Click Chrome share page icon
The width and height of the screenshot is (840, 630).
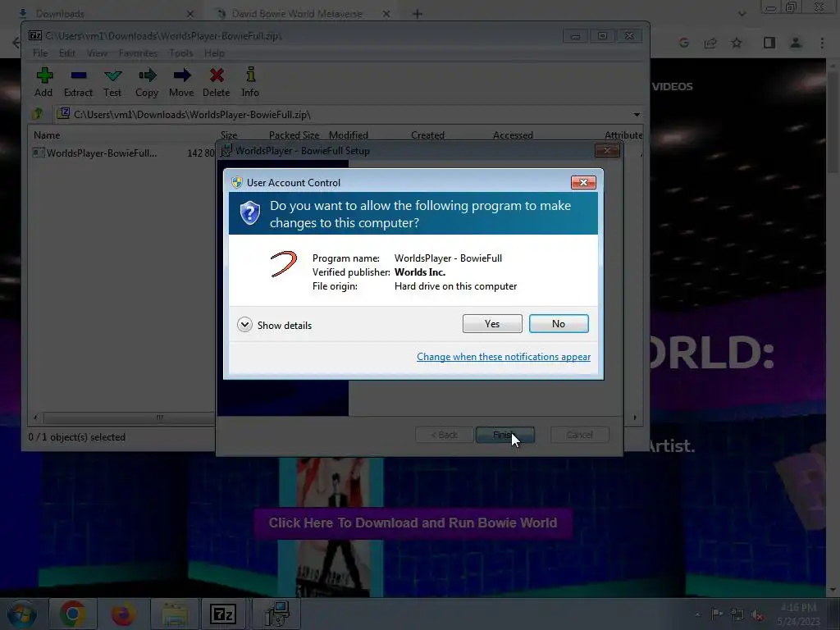pos(710,43)
